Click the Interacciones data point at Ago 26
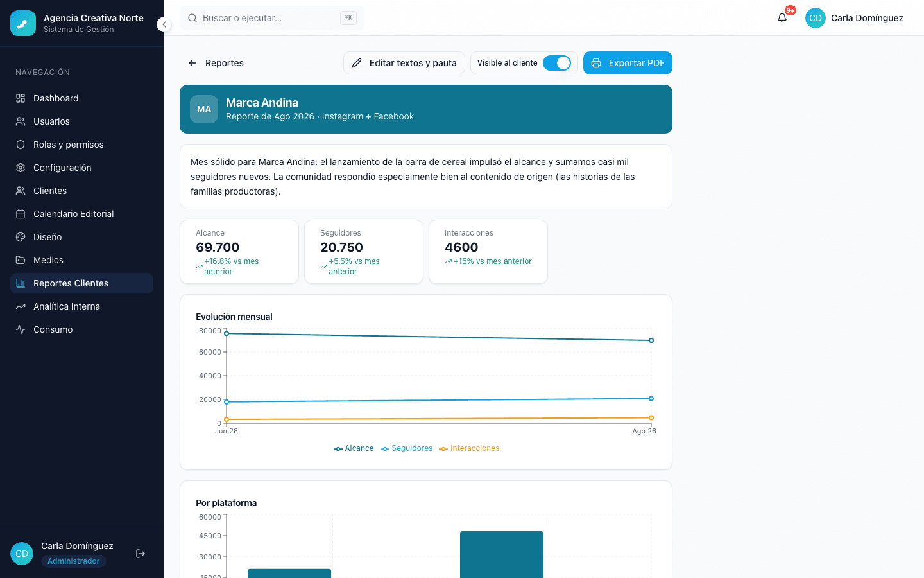924x578 pixels. pos(651,418)
